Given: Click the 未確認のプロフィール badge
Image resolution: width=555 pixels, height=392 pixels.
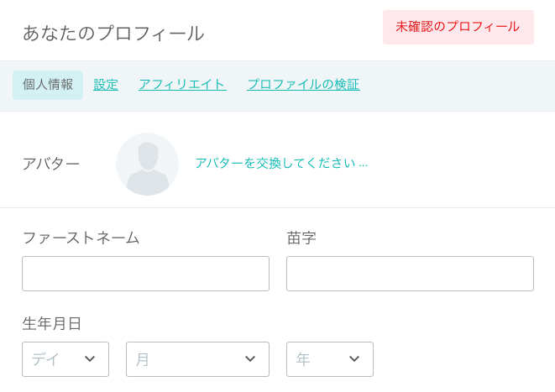Looking at the screenshot, I should click(458, 27).
